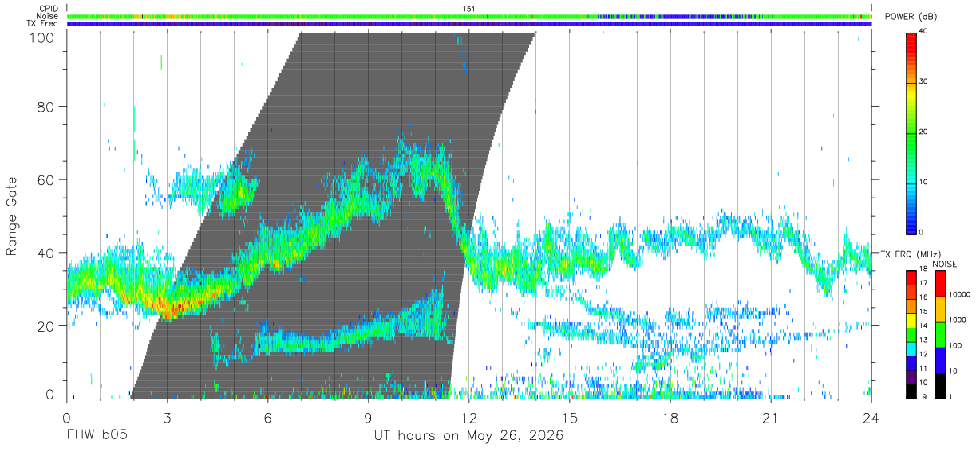Click the CPID value 151
Image resolution: width=980 pixels, height=452 pixels.
[469, 9]
